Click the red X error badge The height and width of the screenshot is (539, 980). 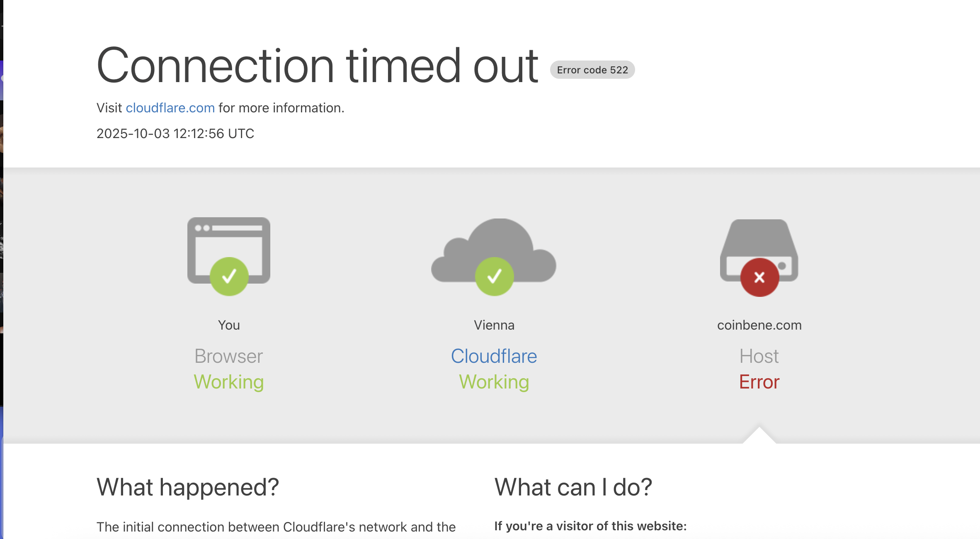(759, 277)
